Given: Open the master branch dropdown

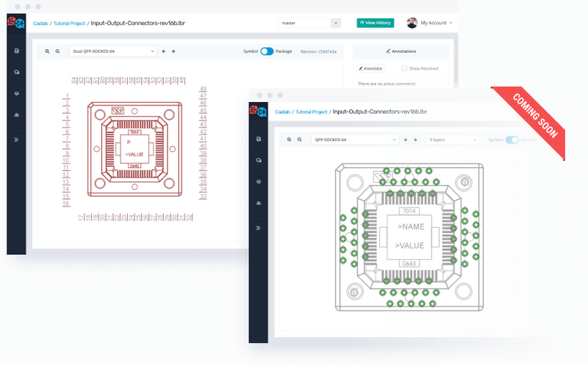Looking at the screenshot, I should pos(309,23).
